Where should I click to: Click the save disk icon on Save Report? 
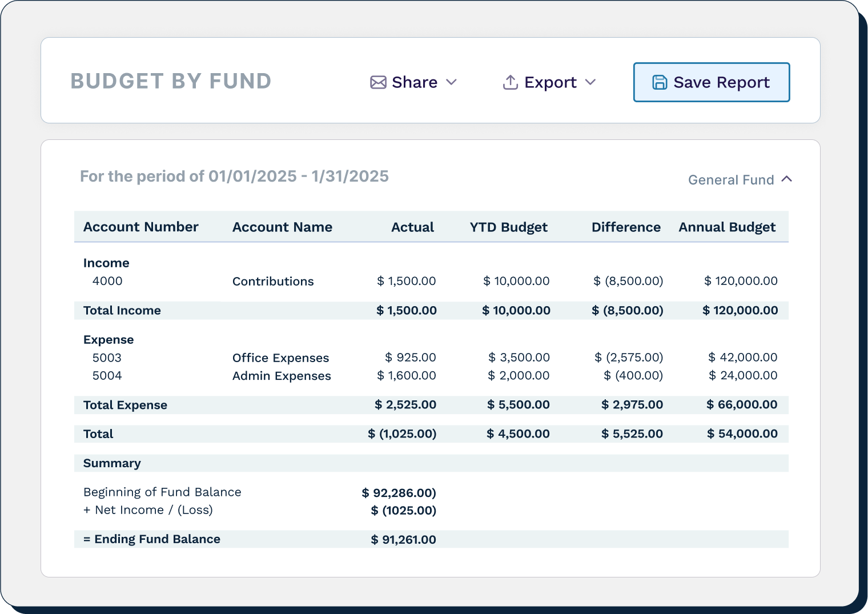pyautogui.click(x=660, y=82)
